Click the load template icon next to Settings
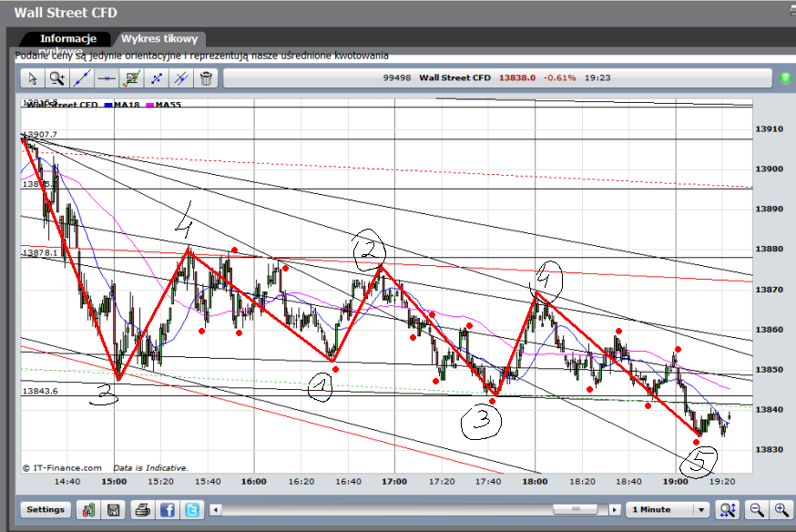 click(89, 510)
